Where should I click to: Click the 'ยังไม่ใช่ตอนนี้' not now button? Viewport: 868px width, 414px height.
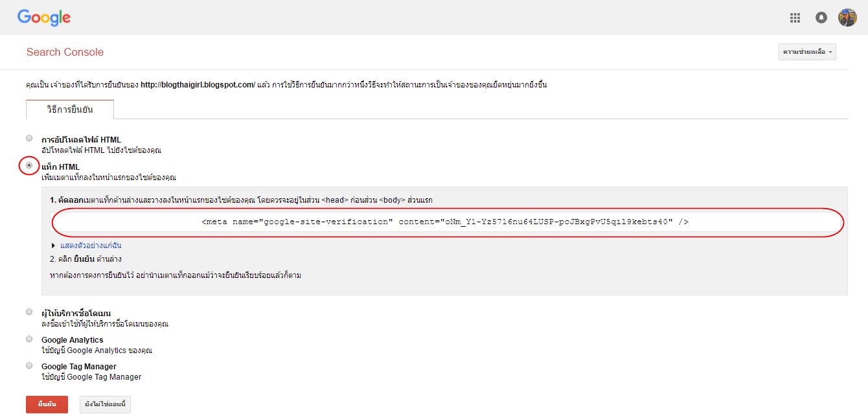pyautogui.click(x=105, y=404)
